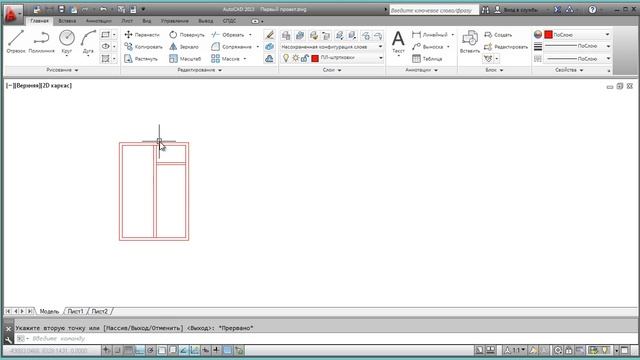Click the Зеркало mirror tool

[x=184, y=47]
